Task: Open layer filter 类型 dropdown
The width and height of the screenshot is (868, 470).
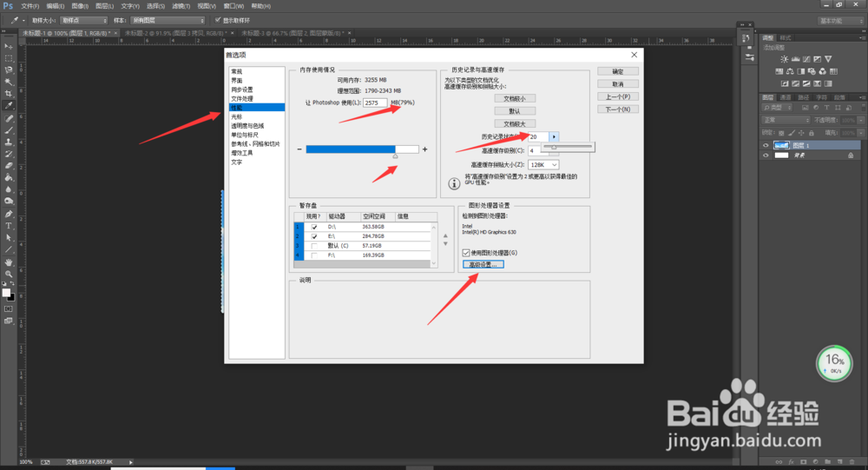Action: (778, 108)
